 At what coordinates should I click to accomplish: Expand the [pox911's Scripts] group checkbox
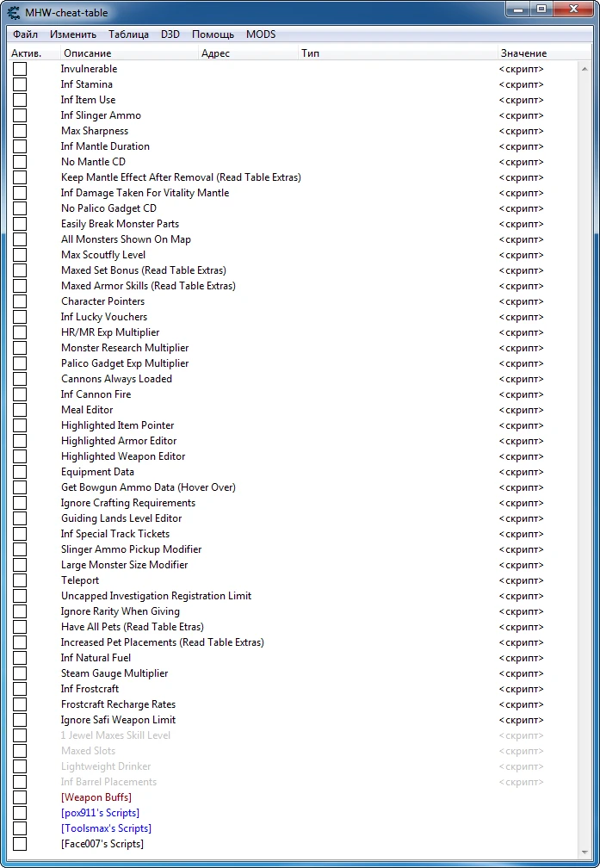point(20,813)
